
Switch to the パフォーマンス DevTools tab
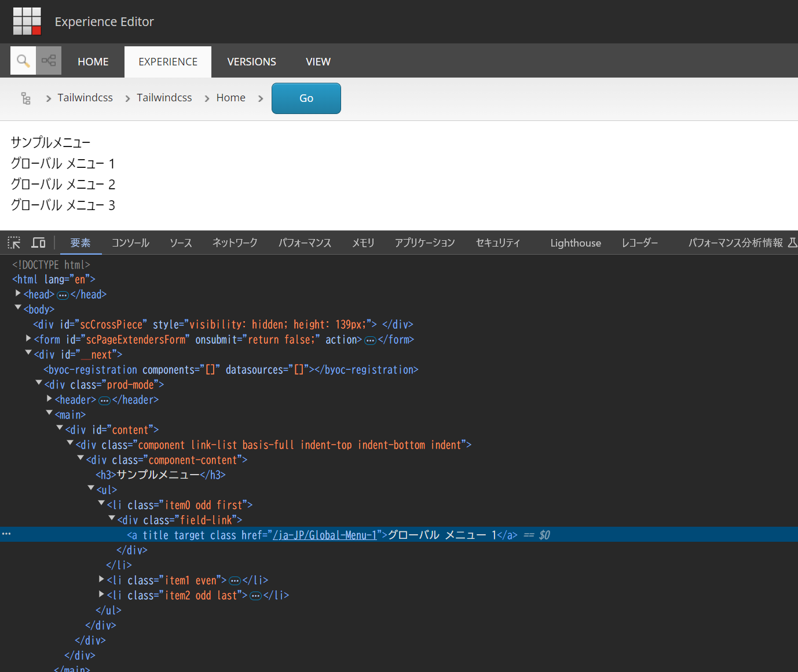(x=305, y=243)
